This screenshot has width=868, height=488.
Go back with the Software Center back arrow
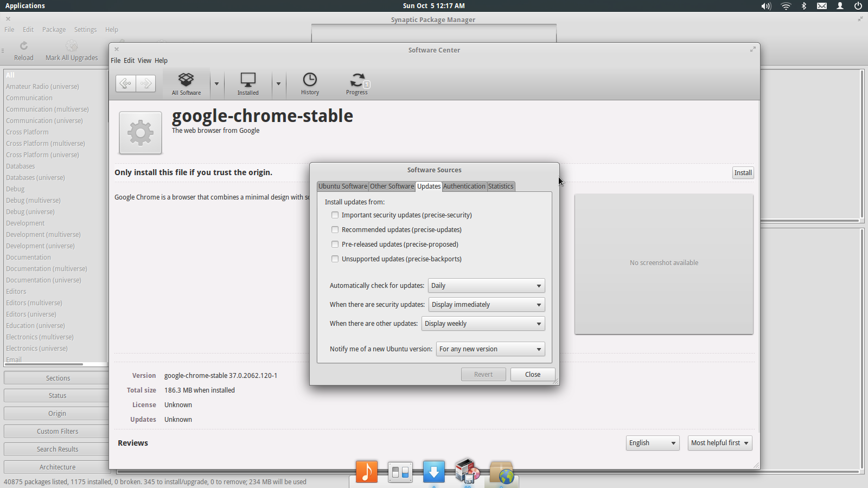click(x=125, y=83)
